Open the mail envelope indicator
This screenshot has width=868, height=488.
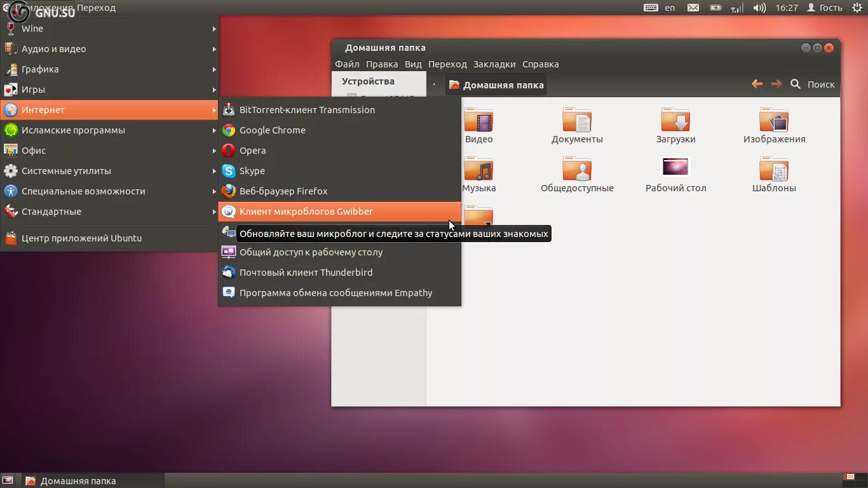[x=693, y=8]
